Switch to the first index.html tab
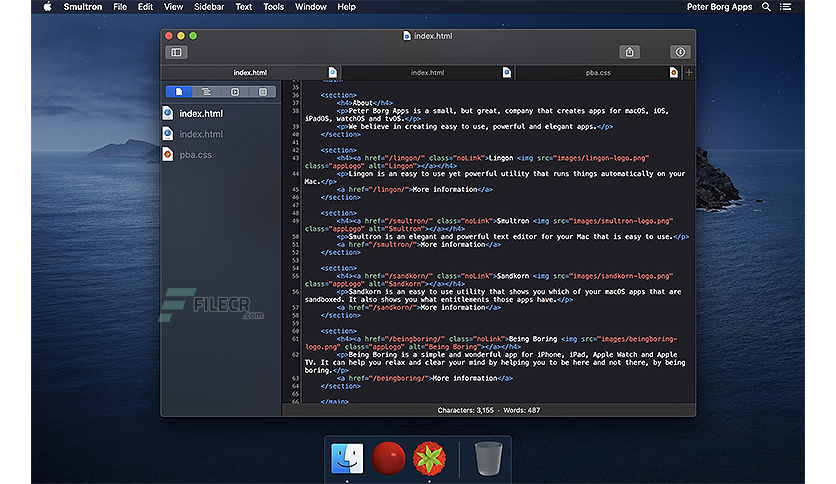Image resolution: width=836 pixels, height=484 pixels. (251, 72)
